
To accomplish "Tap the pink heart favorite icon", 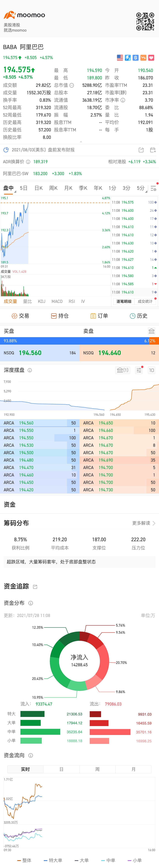I will (x=151, y=58).
